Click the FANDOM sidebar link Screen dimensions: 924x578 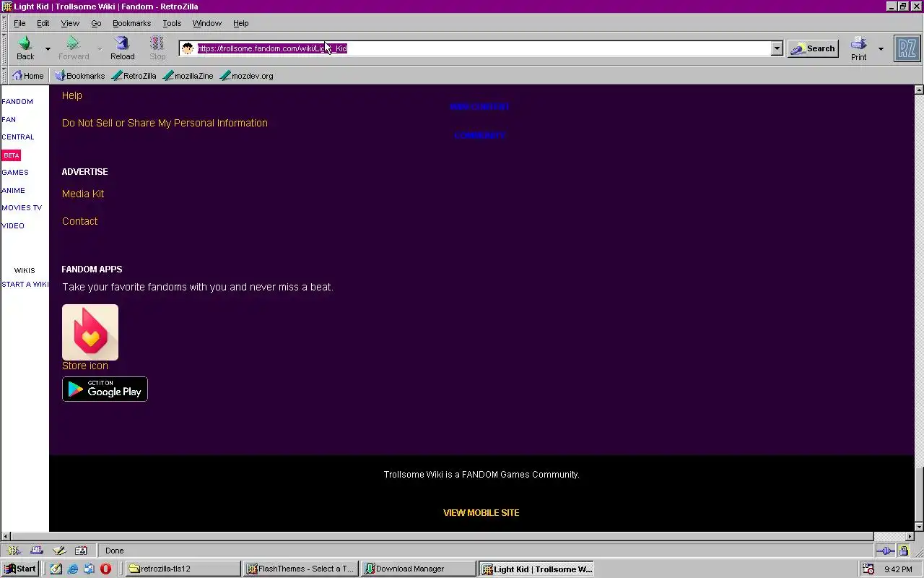tap(17, 102)
